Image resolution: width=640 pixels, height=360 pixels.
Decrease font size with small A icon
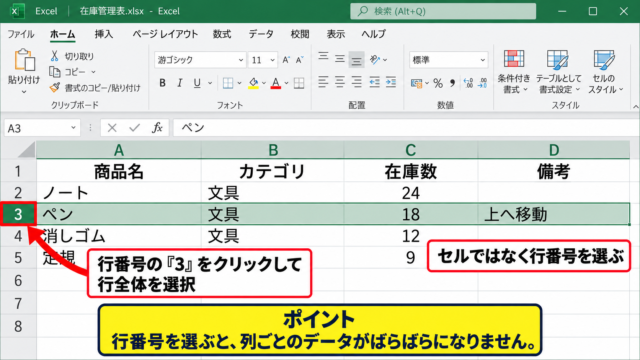[300, 60]
